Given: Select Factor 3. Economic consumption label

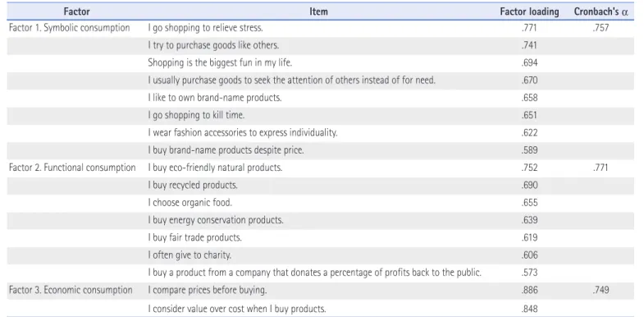Looking at the screenshot, I should [71, 290].
